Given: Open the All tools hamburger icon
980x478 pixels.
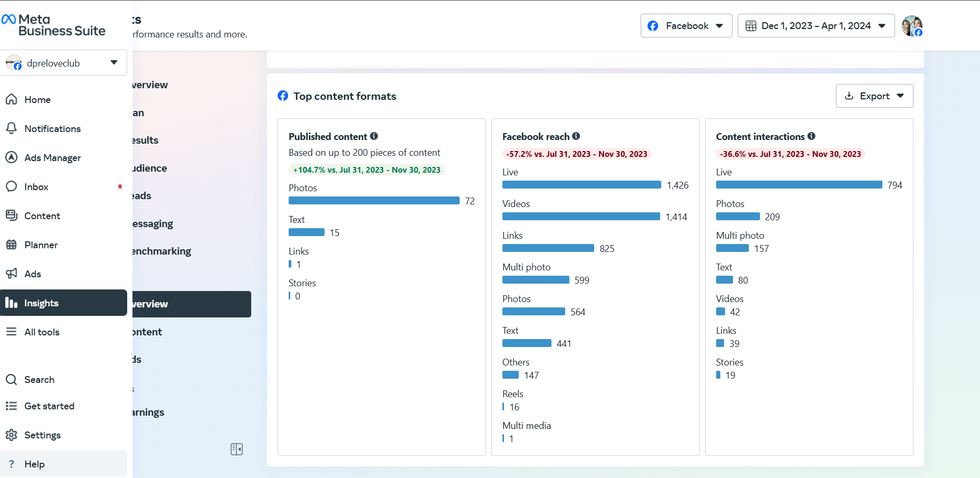Looking at the screenshot, I should pos(11,332).
